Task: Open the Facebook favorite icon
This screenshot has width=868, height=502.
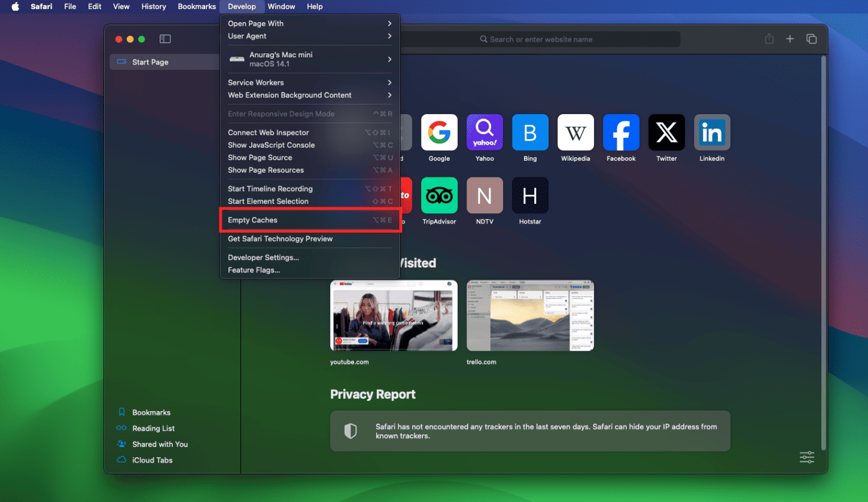Action: [x=621, y=132]
